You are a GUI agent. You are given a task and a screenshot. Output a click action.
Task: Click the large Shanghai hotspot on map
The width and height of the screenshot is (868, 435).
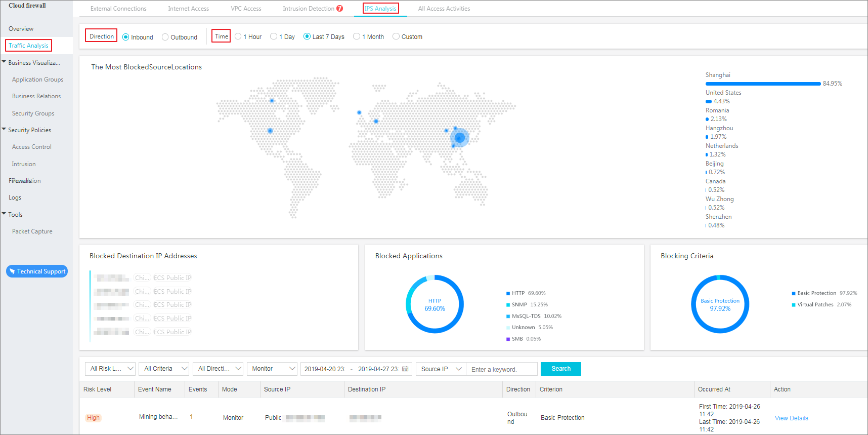(460, 138)
